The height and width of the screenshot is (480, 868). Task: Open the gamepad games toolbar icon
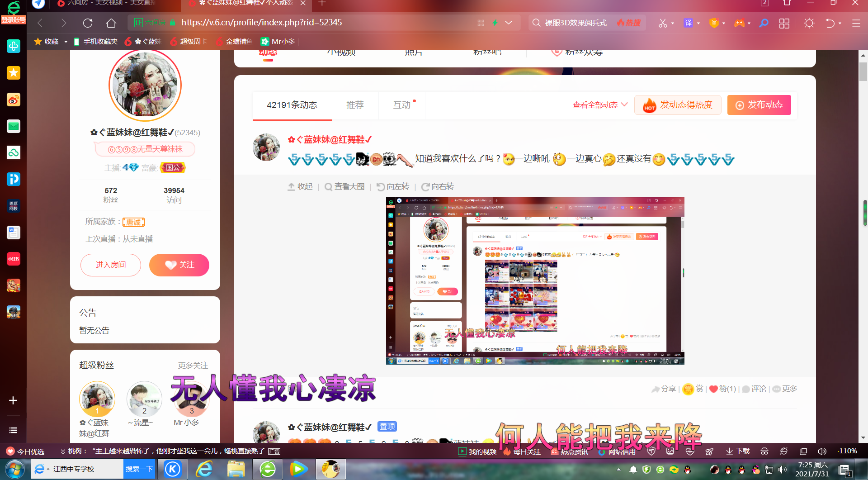coord(739,23)
